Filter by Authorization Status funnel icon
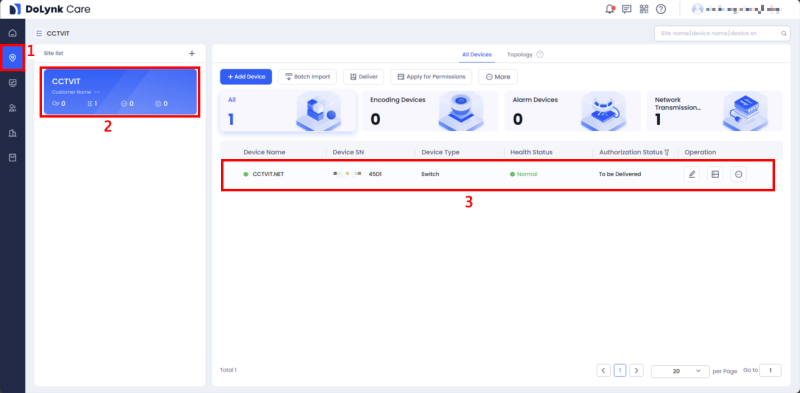 pyautogui.click(x=667, y=152)
